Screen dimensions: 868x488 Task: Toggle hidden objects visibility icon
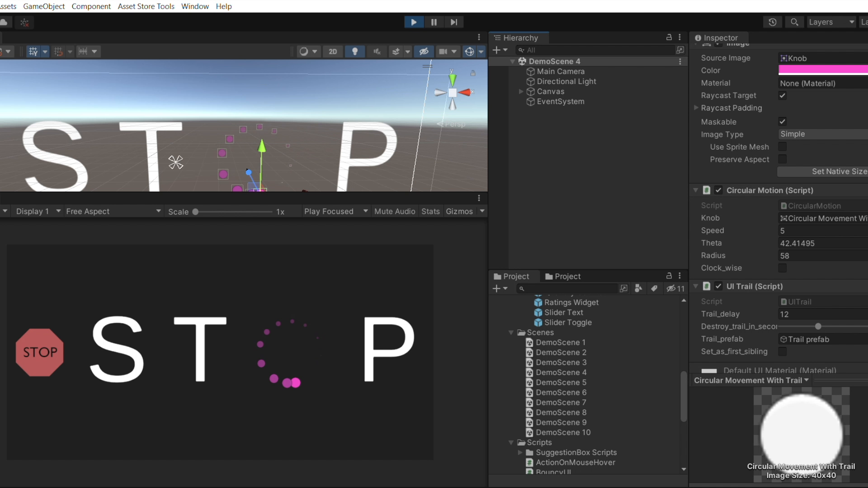[424, 52]
